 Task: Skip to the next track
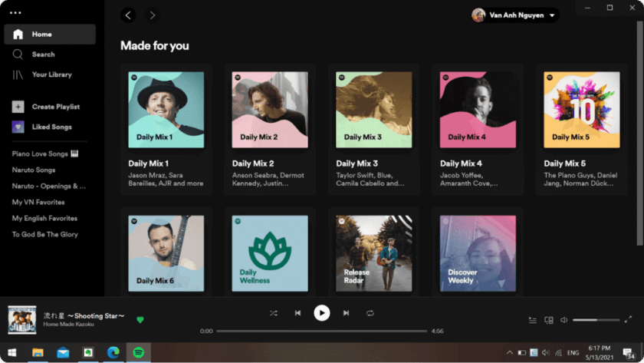(347, 313)
